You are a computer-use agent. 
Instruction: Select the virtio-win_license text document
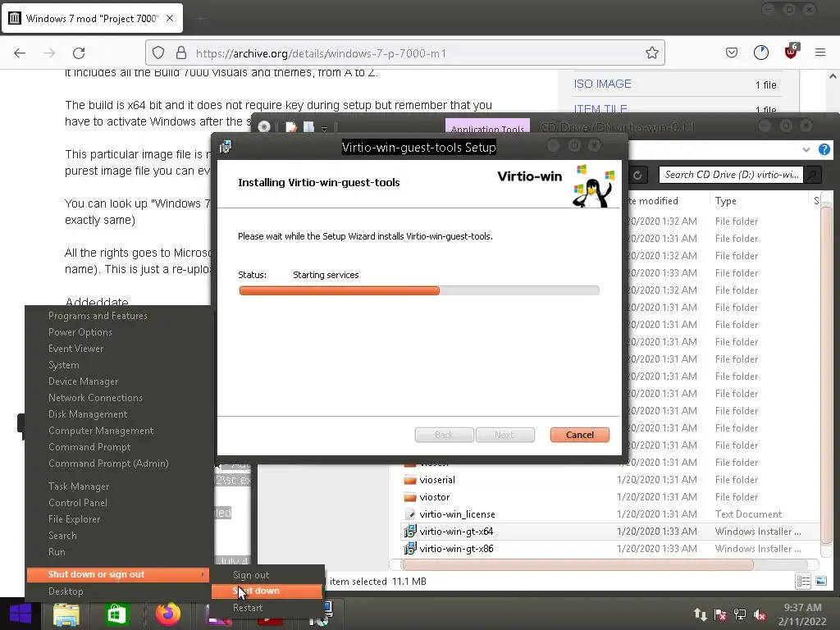point(457,514)
